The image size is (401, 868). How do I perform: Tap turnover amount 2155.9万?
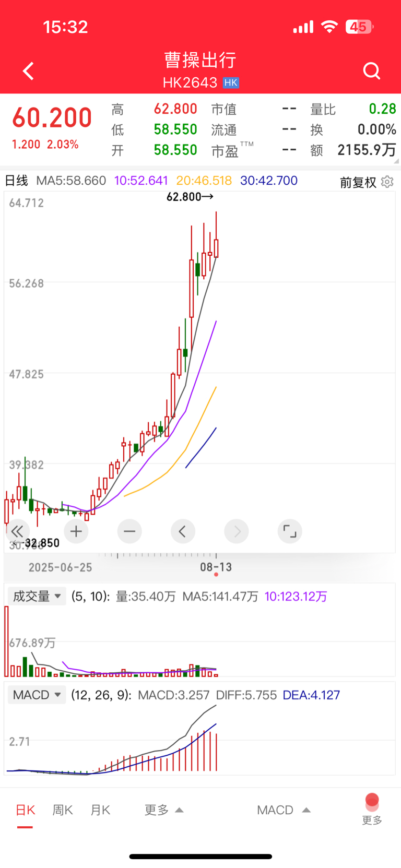pos(367,150)
